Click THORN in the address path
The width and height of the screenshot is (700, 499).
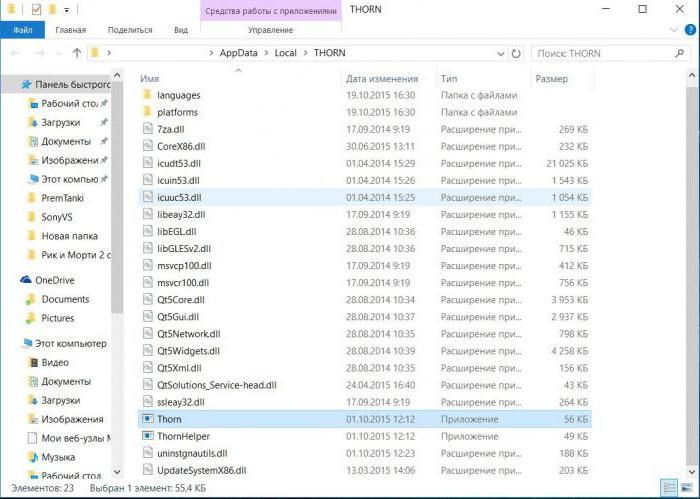coord(329,53)
